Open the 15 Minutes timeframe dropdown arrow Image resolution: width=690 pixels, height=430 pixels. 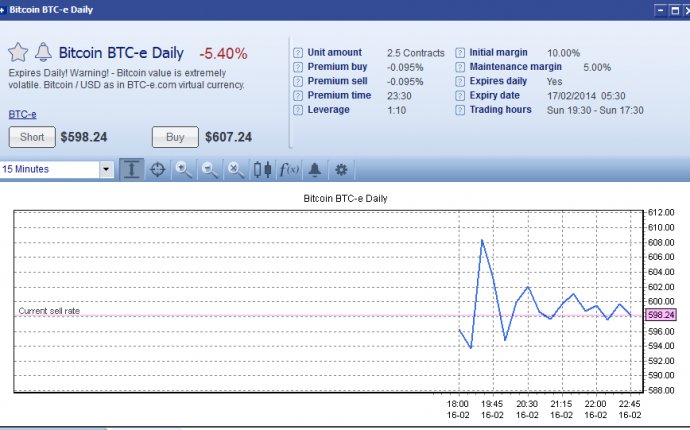point(106,169)
